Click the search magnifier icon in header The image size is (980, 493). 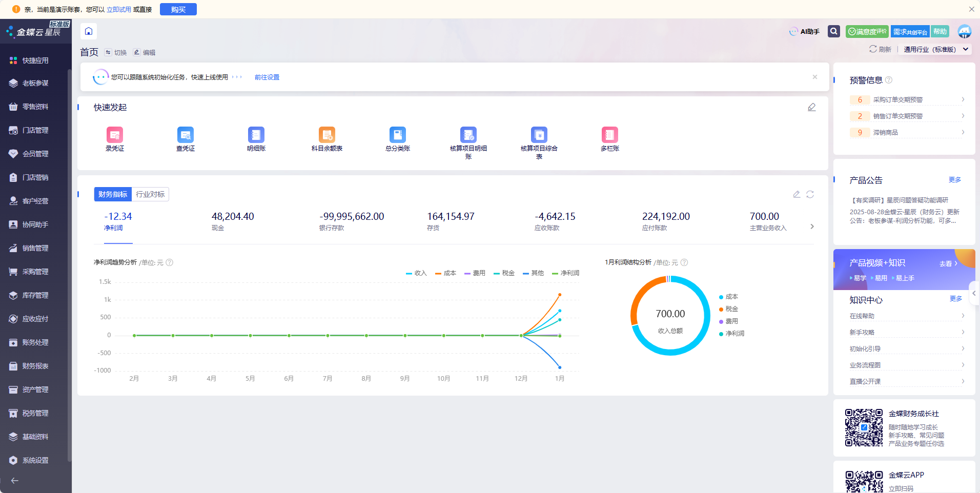834,31
